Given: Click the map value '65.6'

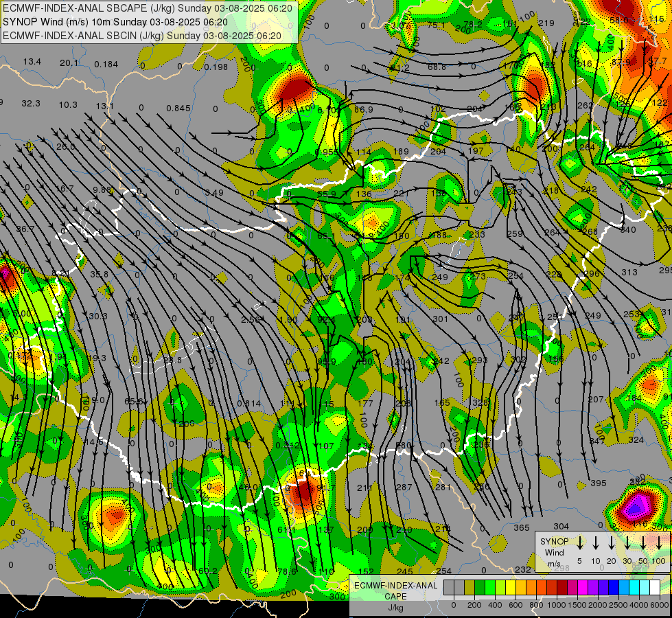Looking at the screenshot, I should (x=134, y=402).
